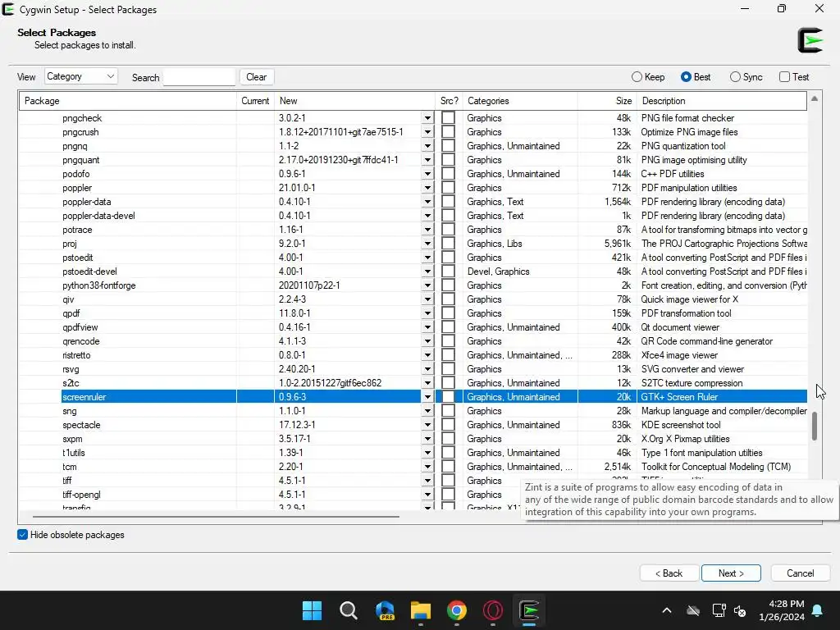The image size is (840, 630).
Task: Click the Current column header
Action: click(255, 101)
